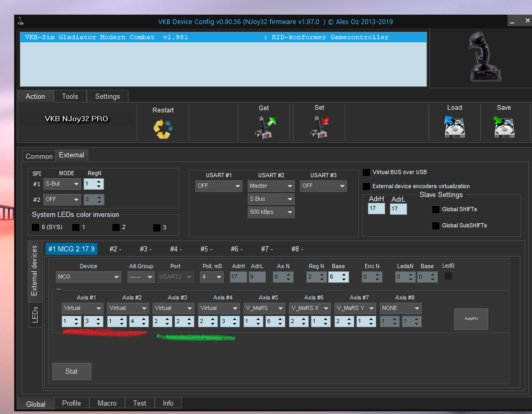This screenshot has height=414, width=532.
Task: Open the S Bus dropdown
Action: click(x=271, y=199)
